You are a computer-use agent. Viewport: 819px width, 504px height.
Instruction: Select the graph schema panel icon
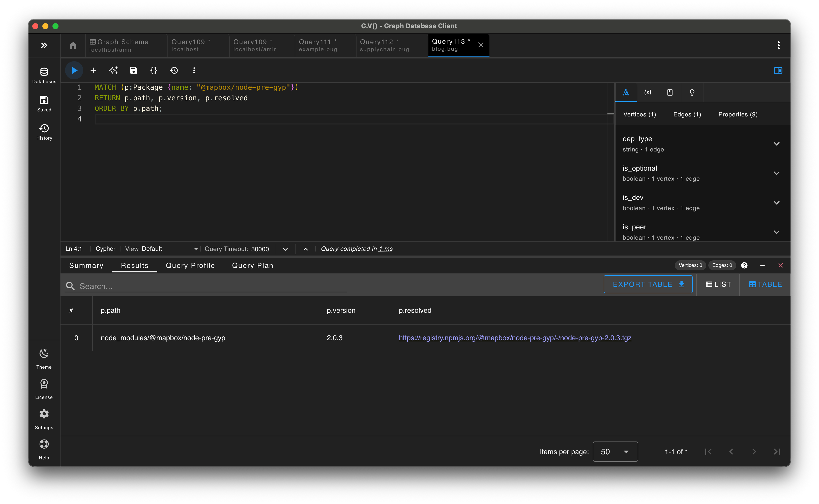pos(626,92)
